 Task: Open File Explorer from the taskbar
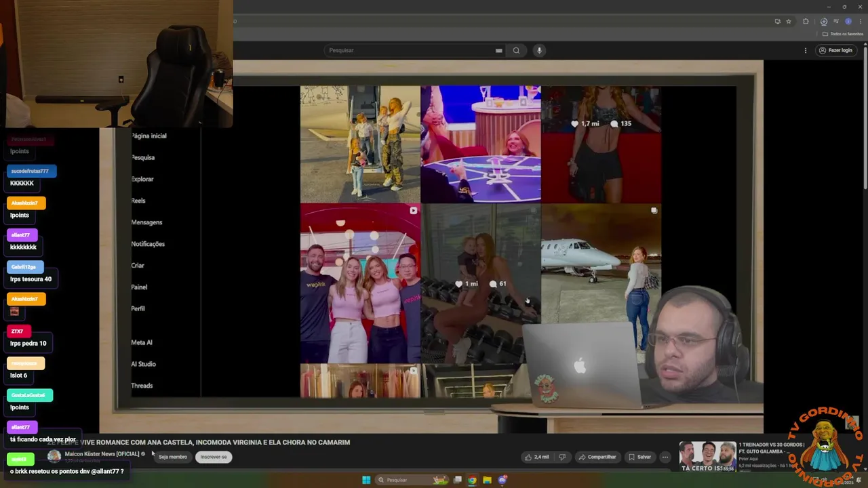(487, 480)
